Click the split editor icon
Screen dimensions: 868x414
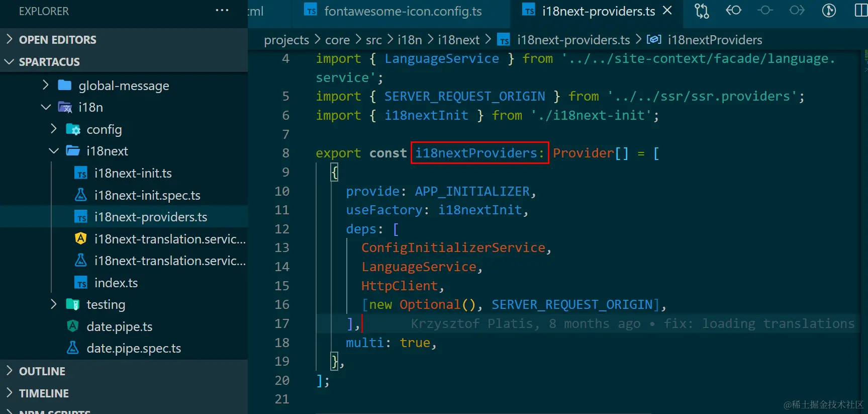click(x=860, y=10)
